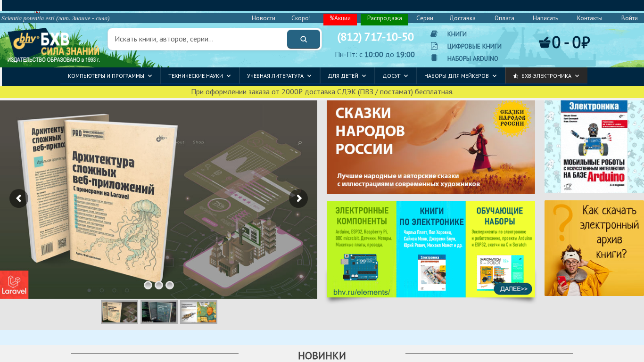
Task: Select the first carousel thumbnail
Action: pyautogui.click(x=119, y=312)
